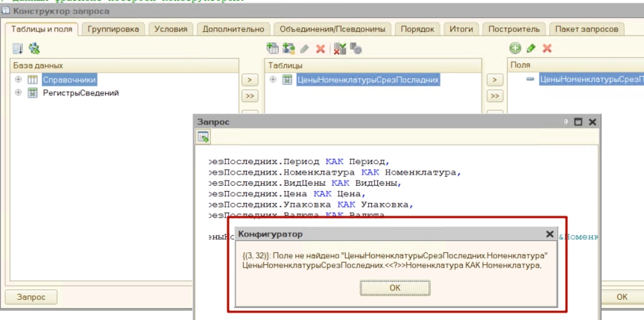Image resolution: width=644 pixels, height=320 pixels.
Task: Click the first icon in Таблицы toolbar
Action: [272, 48]
